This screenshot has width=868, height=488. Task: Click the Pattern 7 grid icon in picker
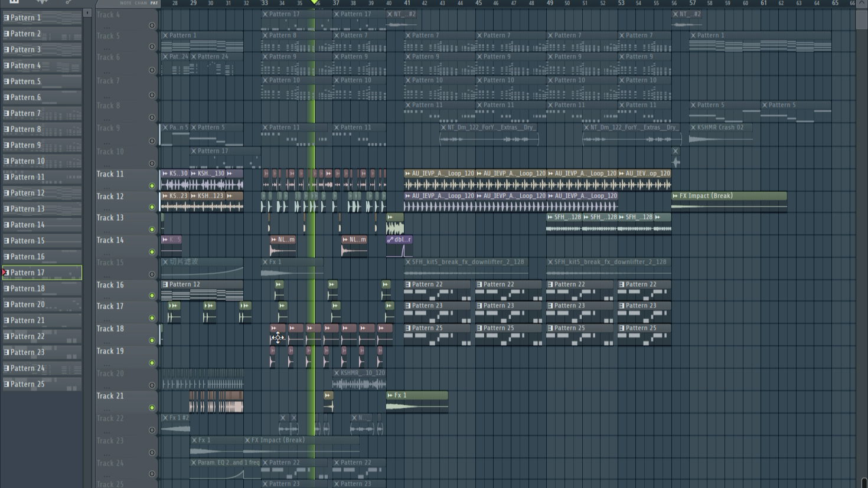pyautogui.click(x=6, y=113)
